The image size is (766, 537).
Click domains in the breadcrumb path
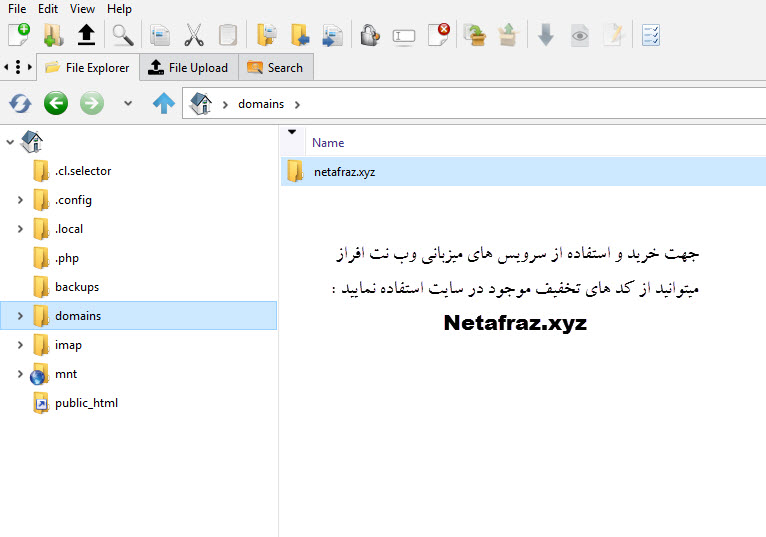pos(261,104)
